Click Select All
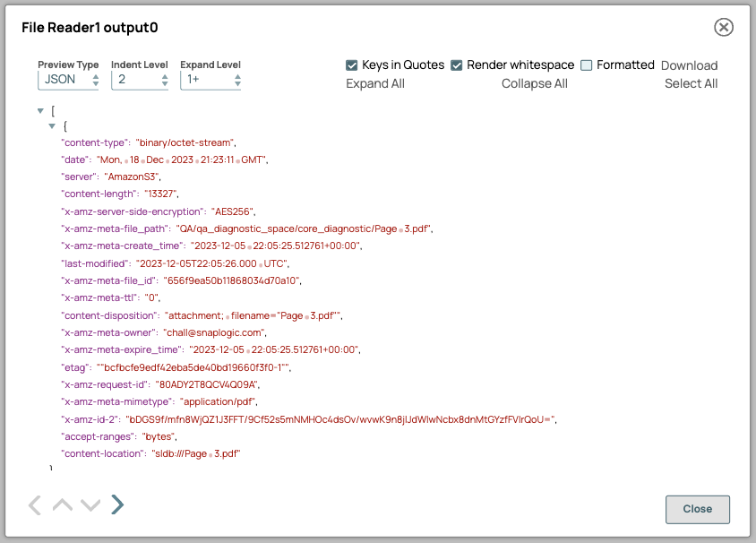Viewport: 756px width, 543px height. coord(691,83)
